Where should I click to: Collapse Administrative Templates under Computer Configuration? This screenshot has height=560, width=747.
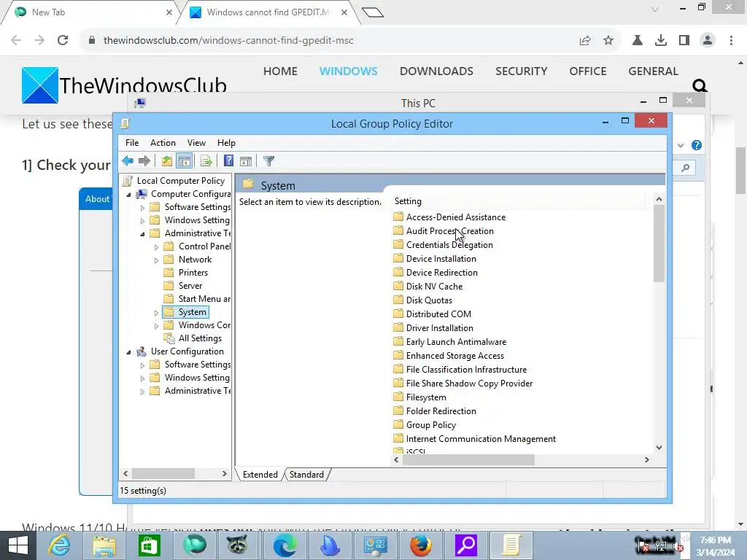pos(142,234)
